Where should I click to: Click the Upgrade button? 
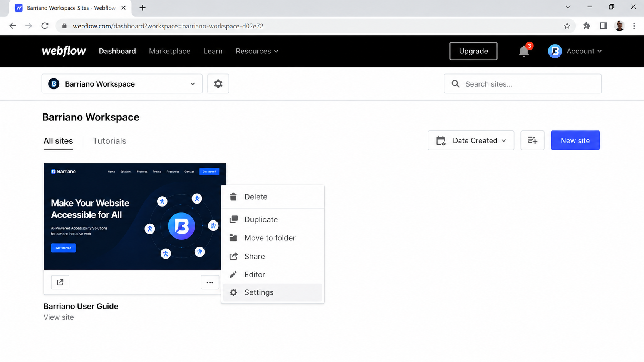click(473, 51)
